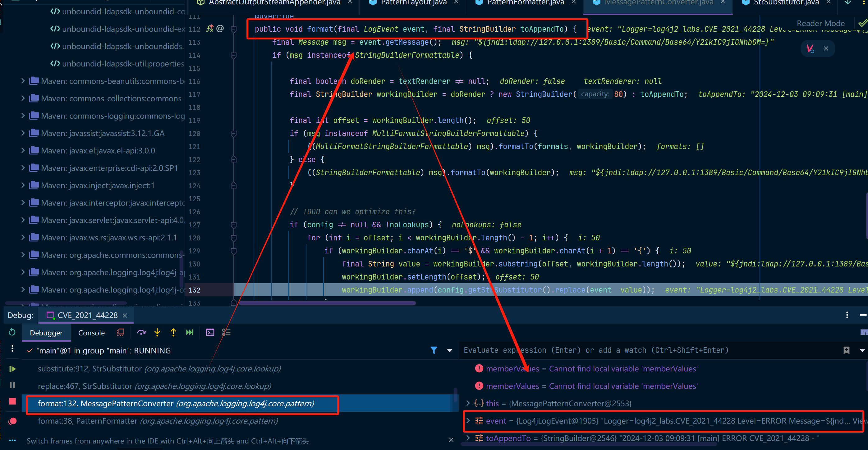Click the override gutter icon on line 112

(209, 29)
